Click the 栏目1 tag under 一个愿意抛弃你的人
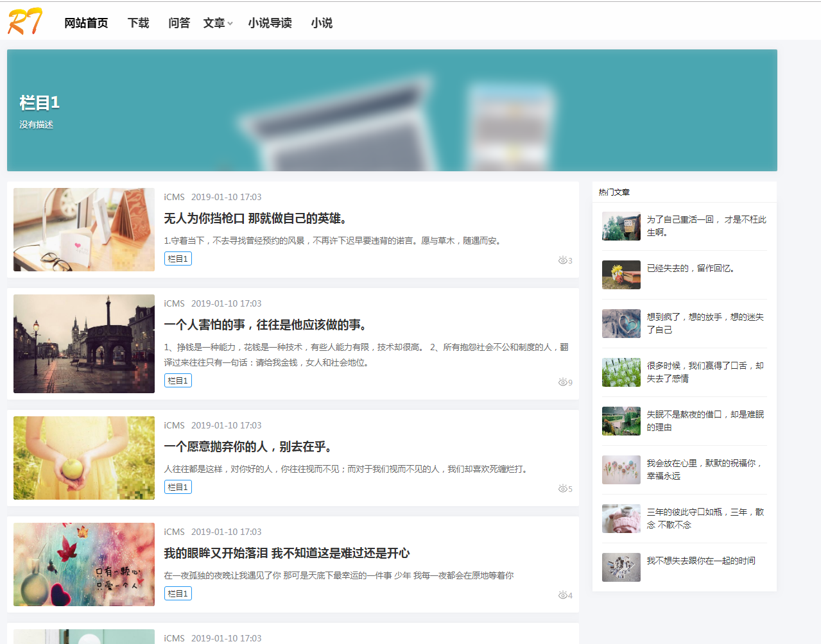Image resolution: width=821 pixels, height=644 pixels. tap(178, 487)
